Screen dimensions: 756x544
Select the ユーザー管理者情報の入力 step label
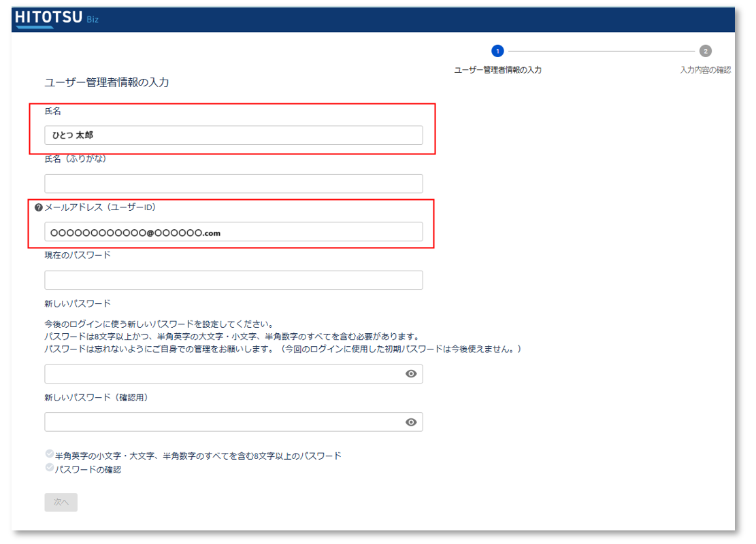[x=497, y=70]
